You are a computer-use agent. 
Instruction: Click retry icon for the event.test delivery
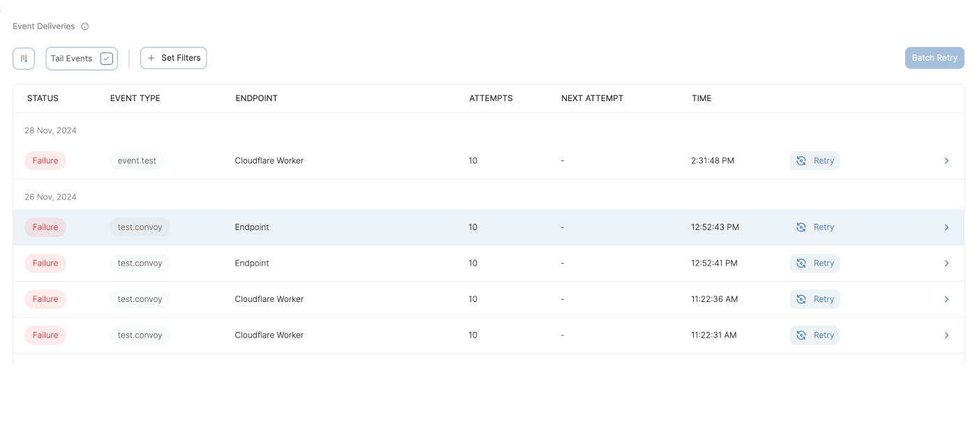(801, 161)
